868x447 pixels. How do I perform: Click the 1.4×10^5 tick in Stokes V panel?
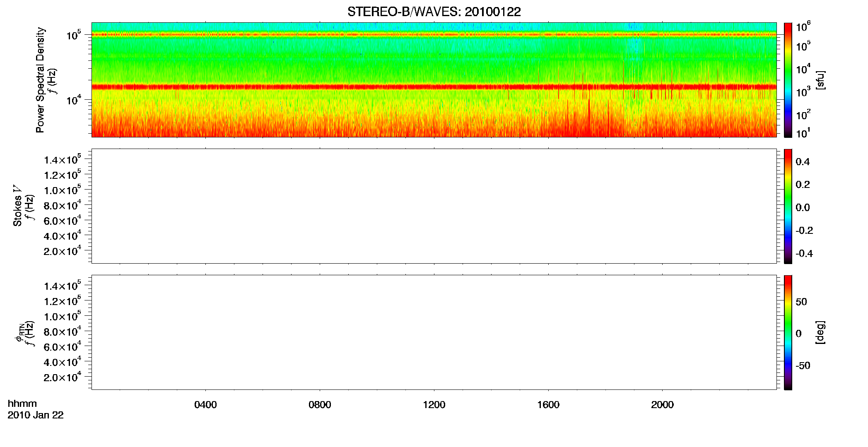click(x=63, y=159)
